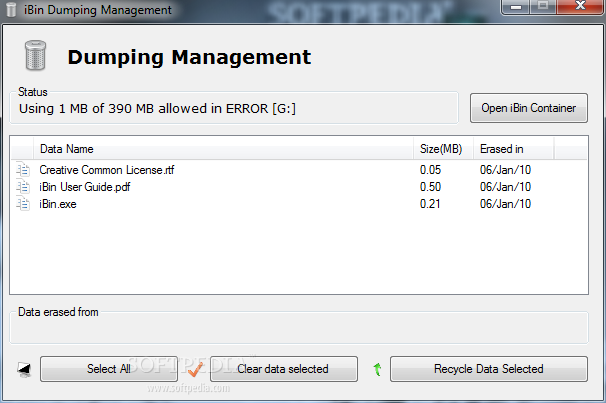Select the iBin User Guide.pdf entry
This screenshot has height=403, width=606.
point(85,187)
